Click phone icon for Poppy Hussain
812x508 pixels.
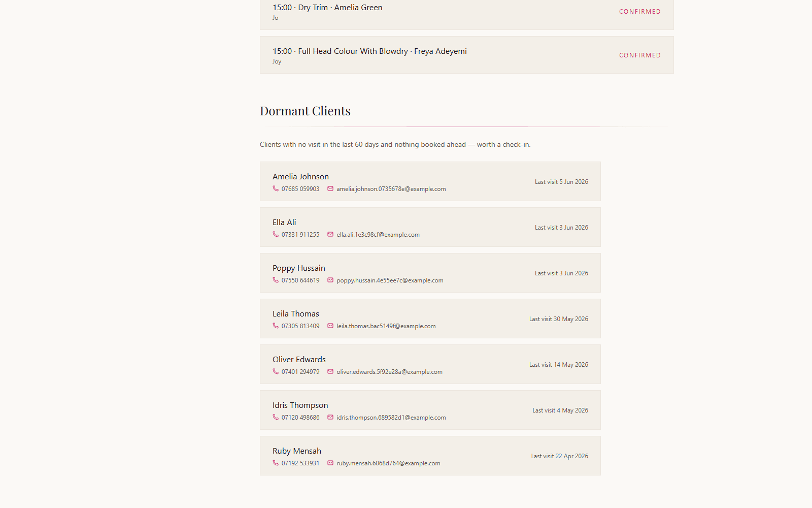(276, 280)
